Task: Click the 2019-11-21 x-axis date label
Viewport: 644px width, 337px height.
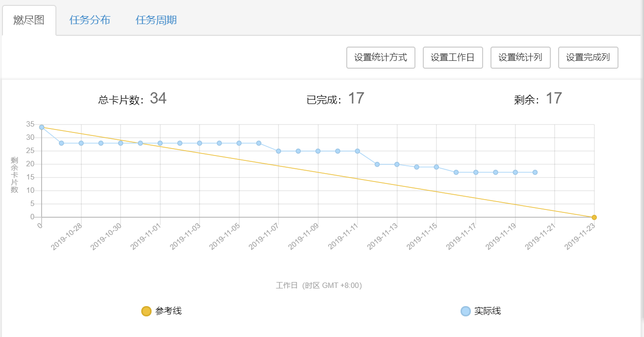Action: [x=541, y=236]
